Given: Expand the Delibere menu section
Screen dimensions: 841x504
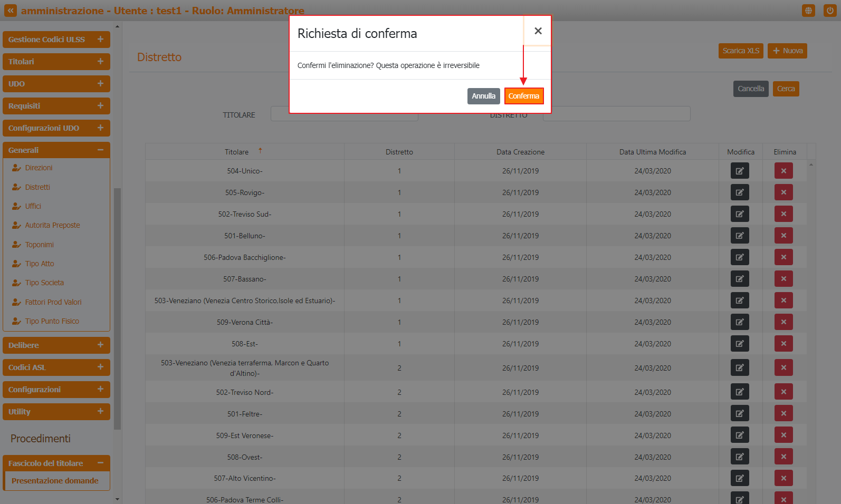Looking at the screenshot, I should pos(56,345).
